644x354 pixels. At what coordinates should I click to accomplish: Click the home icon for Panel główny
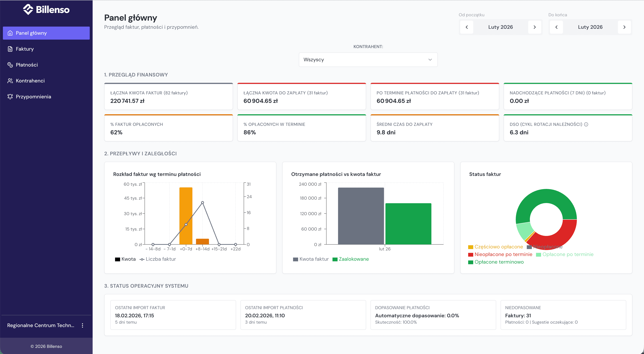pyautogui.click(x=10, y=33)
